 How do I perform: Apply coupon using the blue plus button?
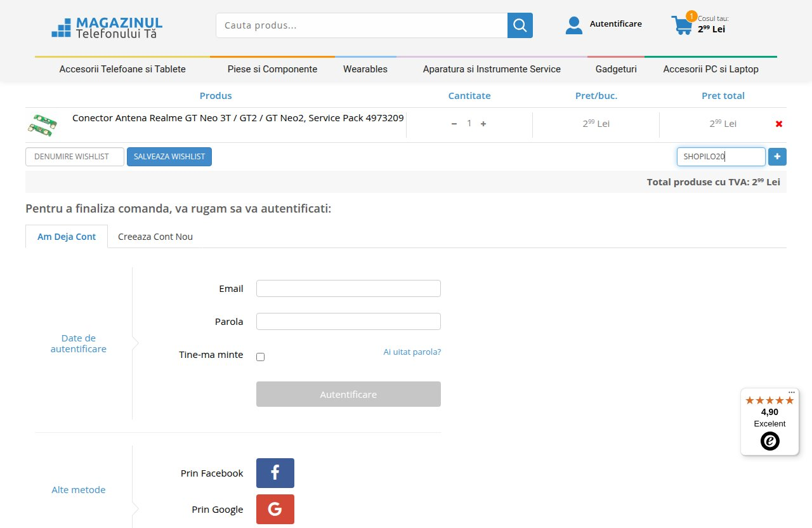[x=777, y=157]
